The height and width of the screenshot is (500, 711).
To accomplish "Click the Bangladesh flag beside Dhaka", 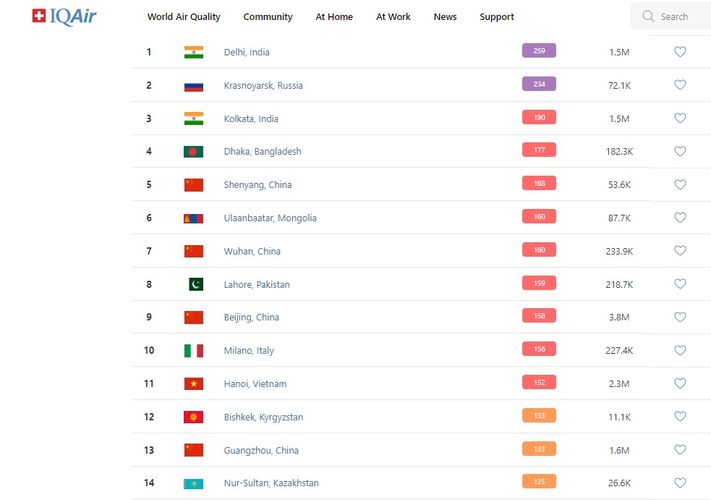I will pos(193,152).
